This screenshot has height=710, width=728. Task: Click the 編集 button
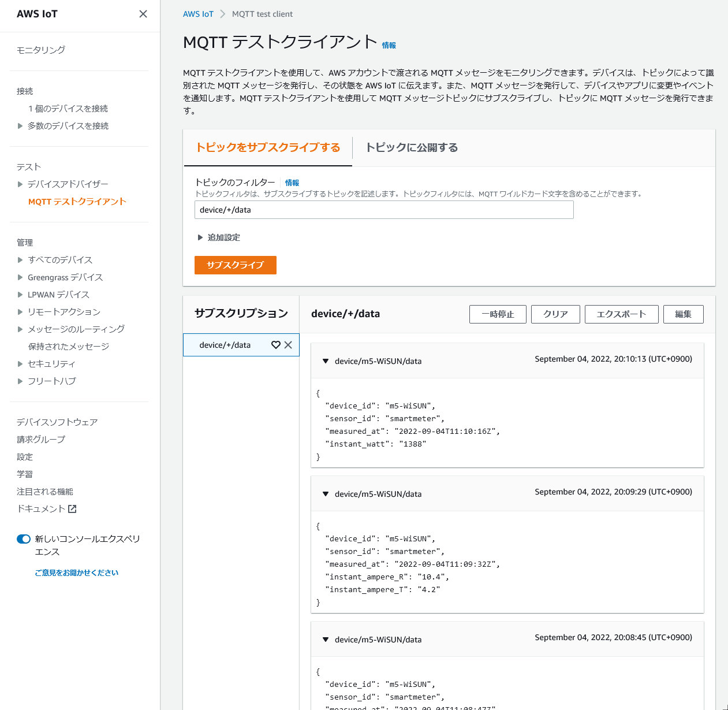point(684,314)
